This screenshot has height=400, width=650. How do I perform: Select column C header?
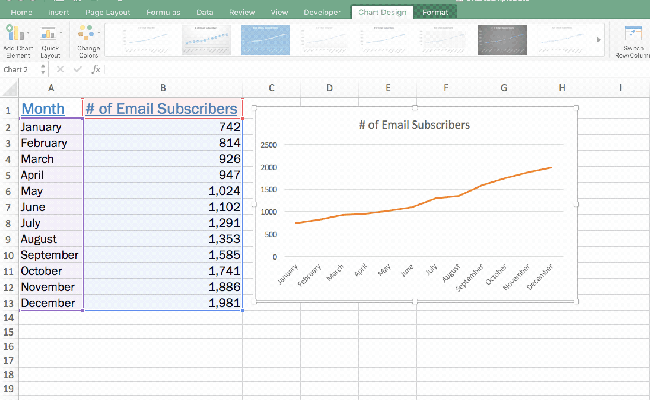pos(272,88)
